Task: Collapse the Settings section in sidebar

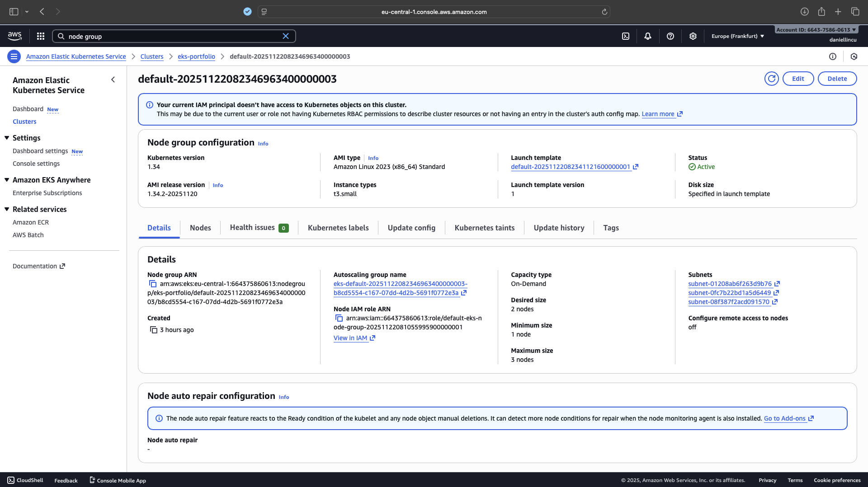Action: pos(7,138)
